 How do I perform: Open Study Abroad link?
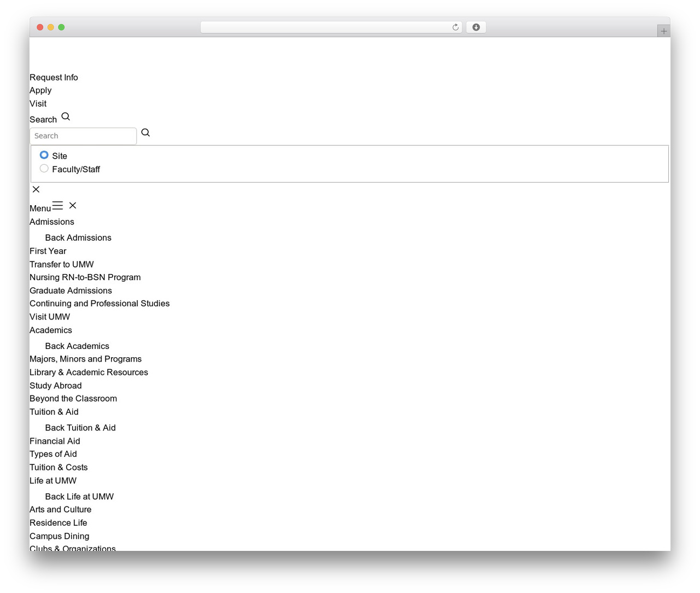[56, 386]
